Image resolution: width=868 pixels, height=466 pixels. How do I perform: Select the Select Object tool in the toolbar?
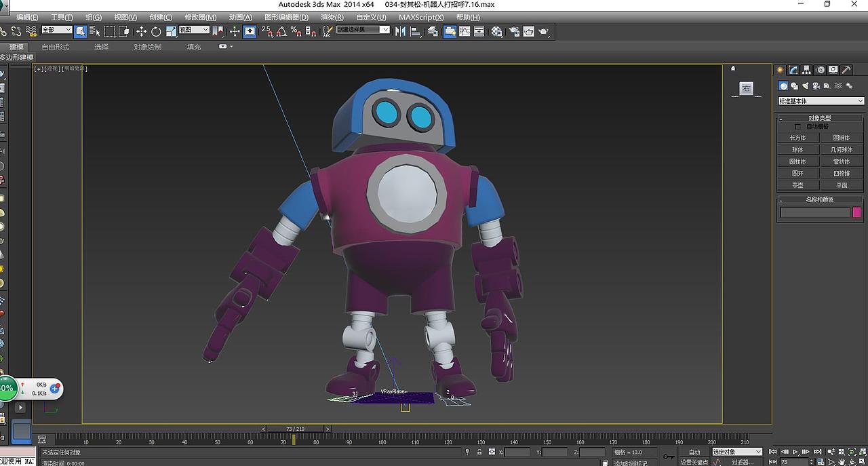point(81,31)
